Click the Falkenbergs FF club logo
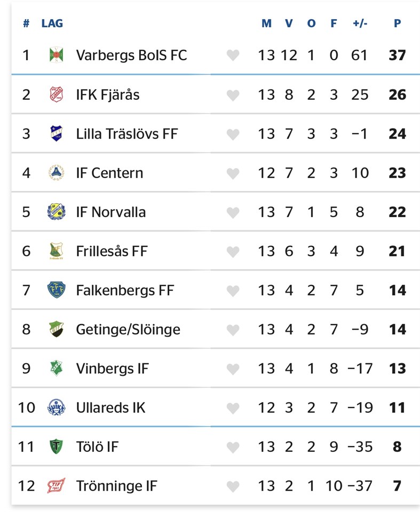420x512 pixels. [x=56, y=290]
